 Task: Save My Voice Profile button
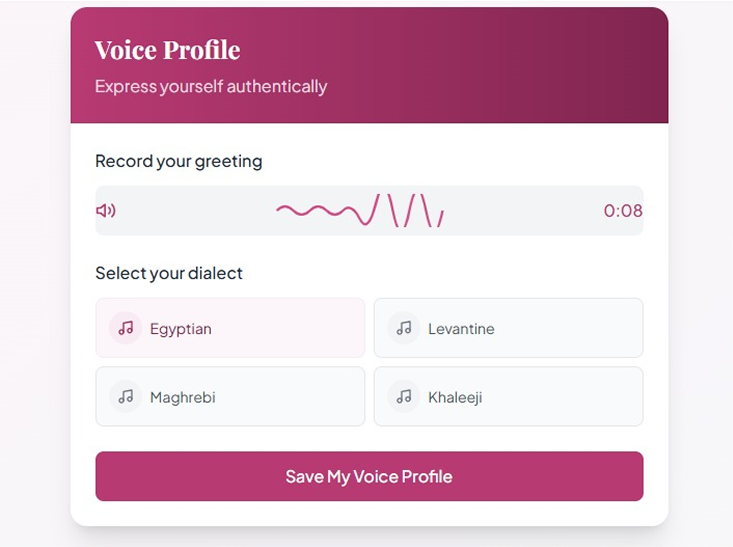click(x=369, y=476)
